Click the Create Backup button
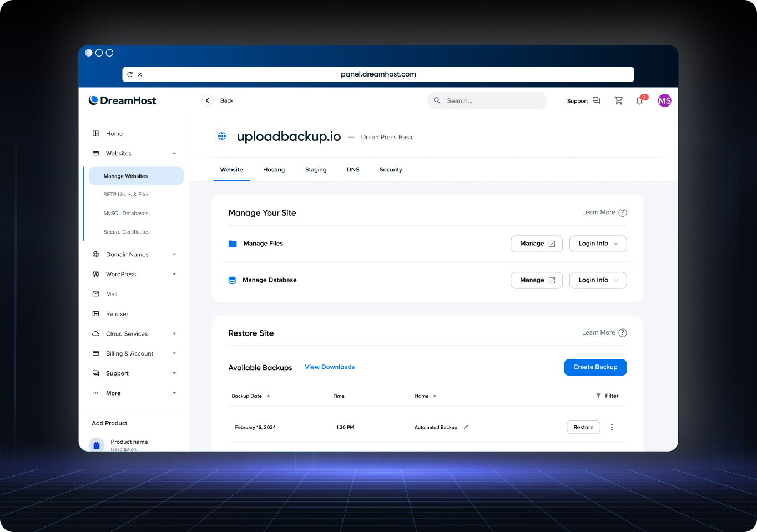Image resolution: width=757 pixels, height=532 pixels. coord(595,367)
